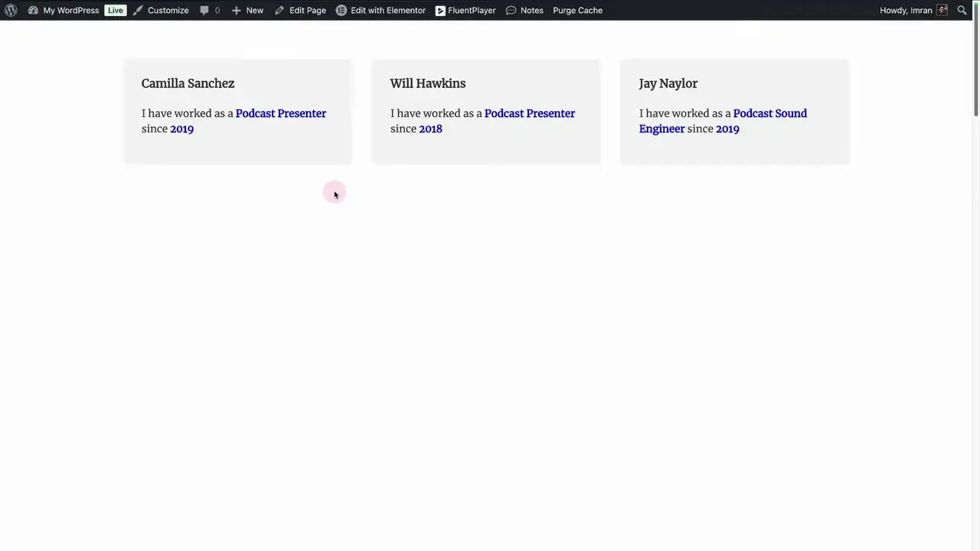Open the search magnifier in admin bar
980x551 pixels.
962,10
